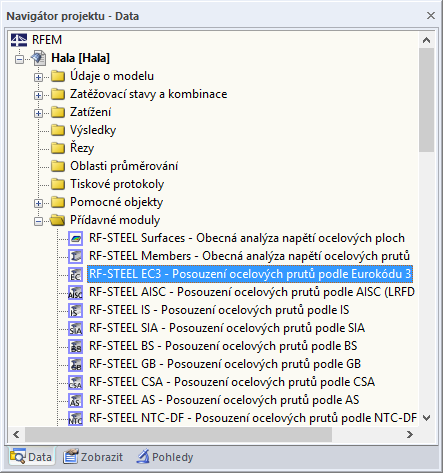Select the Výsledky tree label
The width and height of the screenshot is (443, 473).
pos(93,130)
